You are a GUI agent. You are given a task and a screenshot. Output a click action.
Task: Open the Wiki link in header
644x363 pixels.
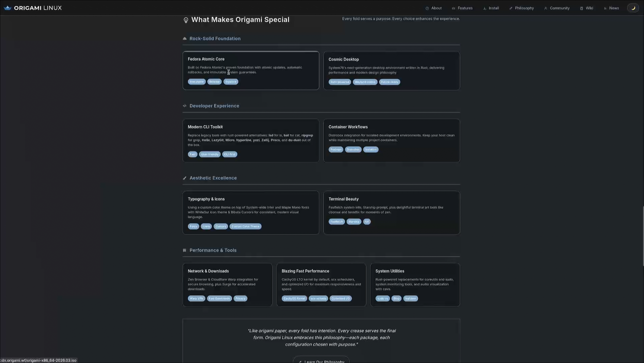[586, 8]
